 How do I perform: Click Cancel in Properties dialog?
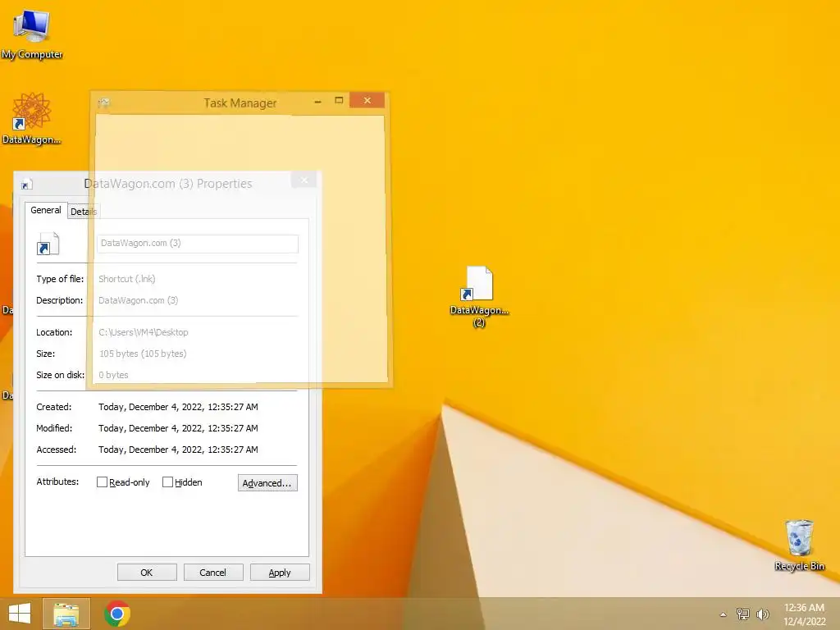(x=212, y=572)
